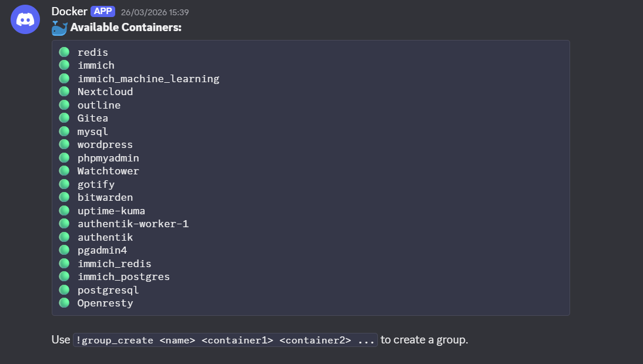Click the authentik-worker-1 container name

(133, 224)
